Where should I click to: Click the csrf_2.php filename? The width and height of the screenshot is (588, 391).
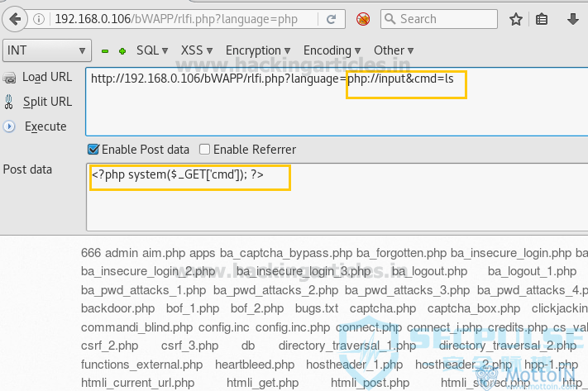(x=109, y=346)
